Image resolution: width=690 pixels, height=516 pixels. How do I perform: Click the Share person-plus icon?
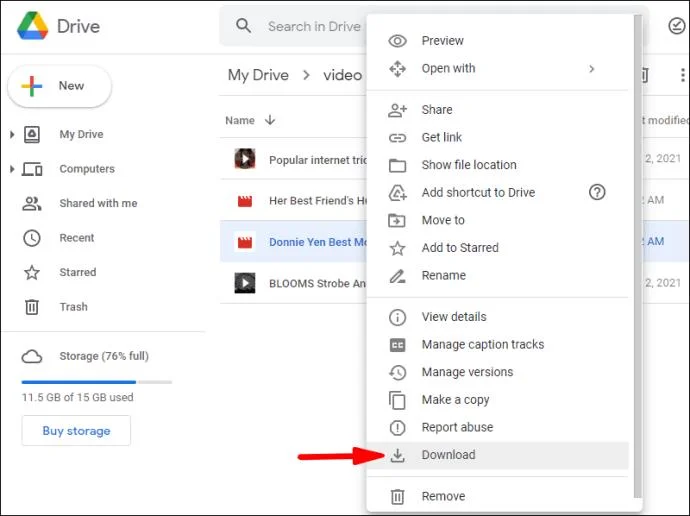click(397, 110)
